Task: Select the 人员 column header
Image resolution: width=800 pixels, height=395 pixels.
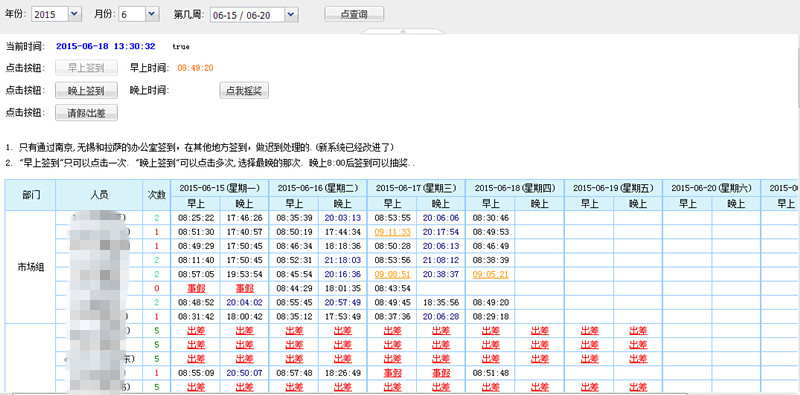Action: tap(99, 195)
